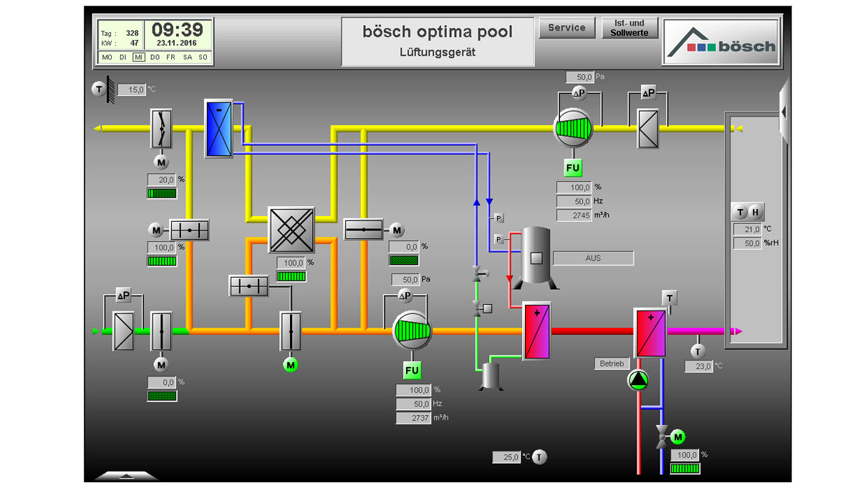Select the compressor tank symbol
The width and height of the screenshot is (868, 488).
point(536,258)
